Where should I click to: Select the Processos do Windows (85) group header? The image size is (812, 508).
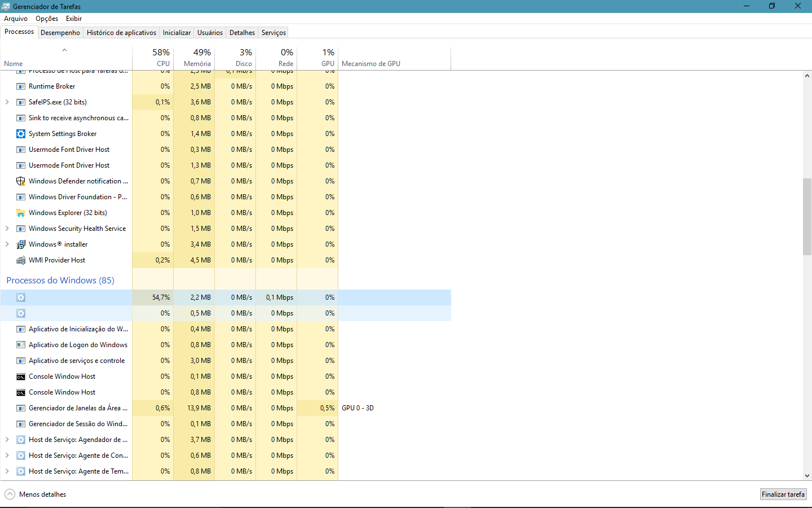60,281
